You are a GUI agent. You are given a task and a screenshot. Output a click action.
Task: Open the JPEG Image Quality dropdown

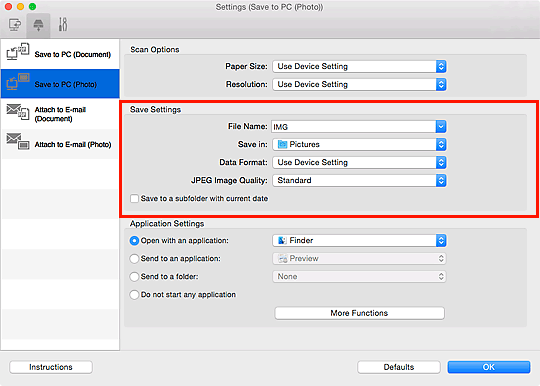(x=359, y=180)
